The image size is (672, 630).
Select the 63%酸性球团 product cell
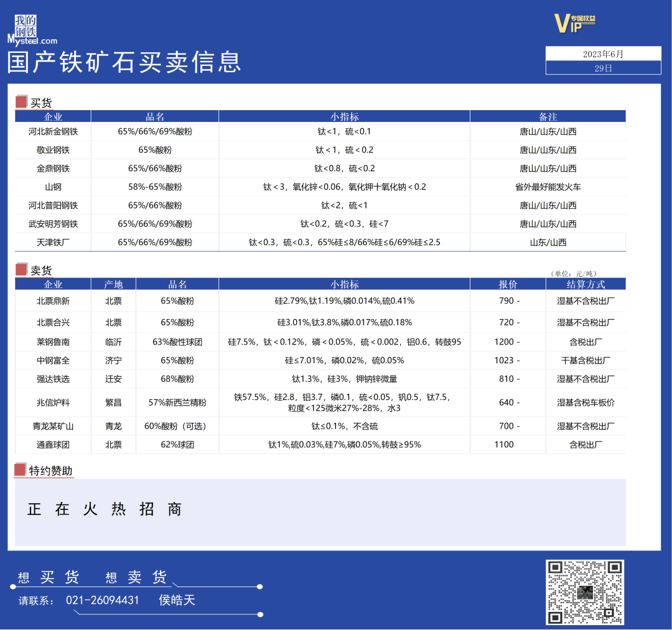(x=177, y=342)
